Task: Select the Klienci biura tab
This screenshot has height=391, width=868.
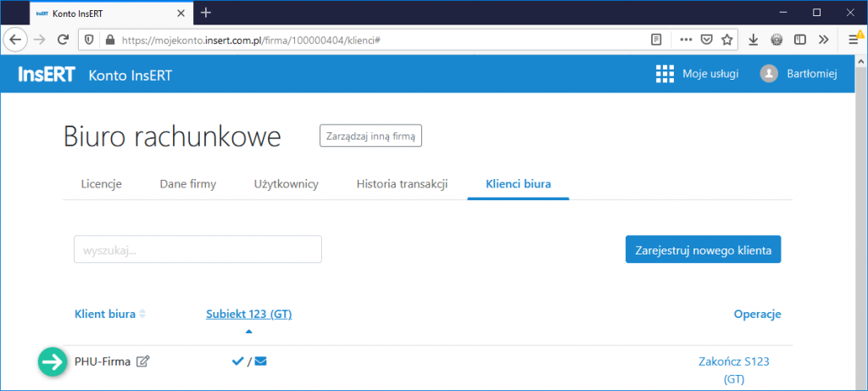Action: pyautogui.click(x=518, y=184)
